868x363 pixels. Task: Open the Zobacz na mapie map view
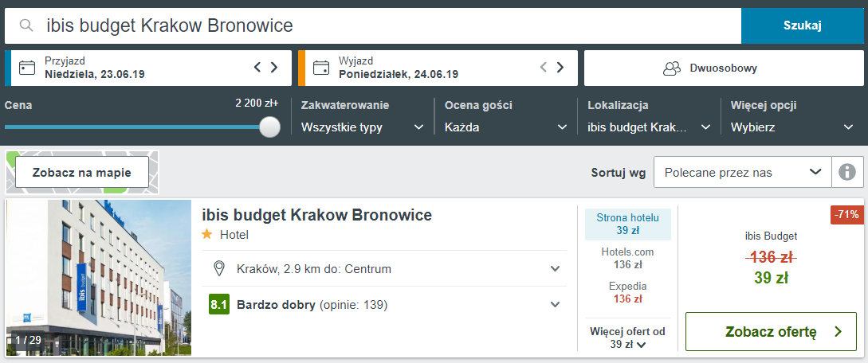(x=83, y=172)
